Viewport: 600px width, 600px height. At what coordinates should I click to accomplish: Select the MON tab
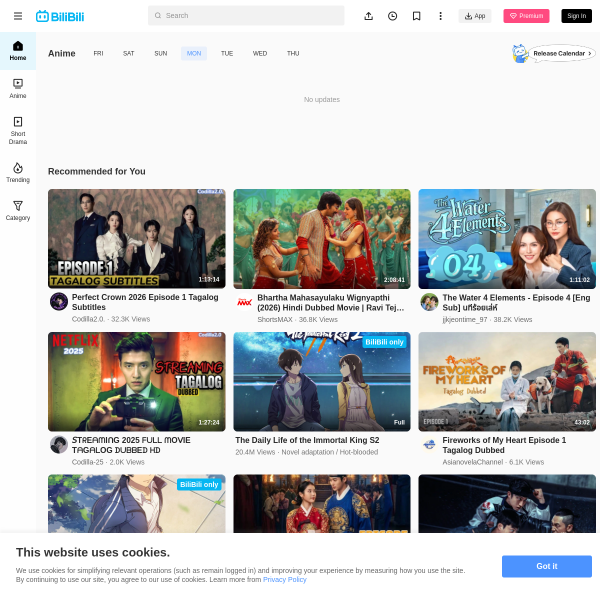[194, 53]
